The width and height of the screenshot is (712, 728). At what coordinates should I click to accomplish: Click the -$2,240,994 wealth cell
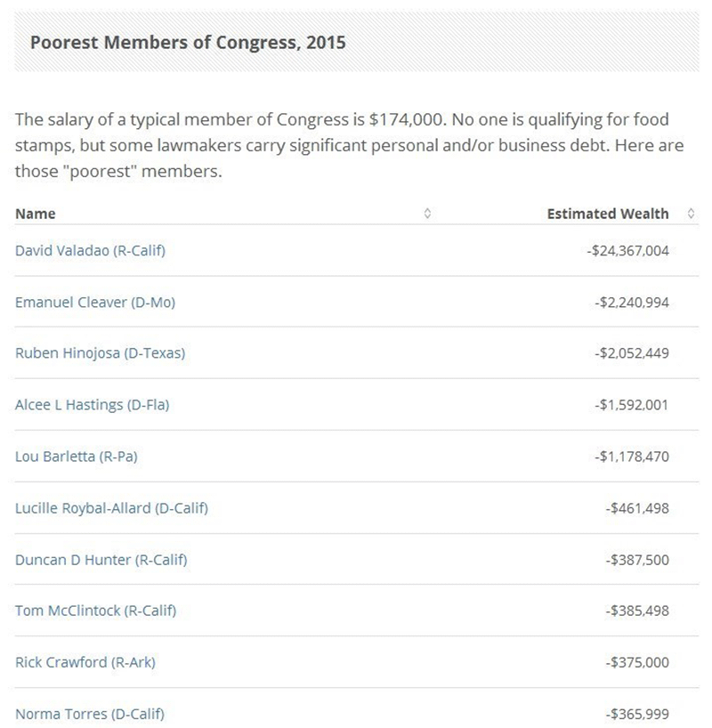tap(631, 303)
